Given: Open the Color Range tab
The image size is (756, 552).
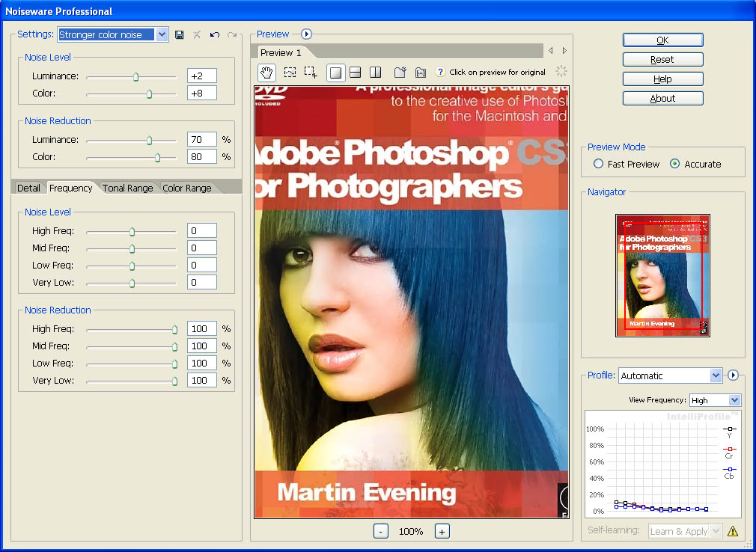Looking at the screenshot, I should coord(187,188).
